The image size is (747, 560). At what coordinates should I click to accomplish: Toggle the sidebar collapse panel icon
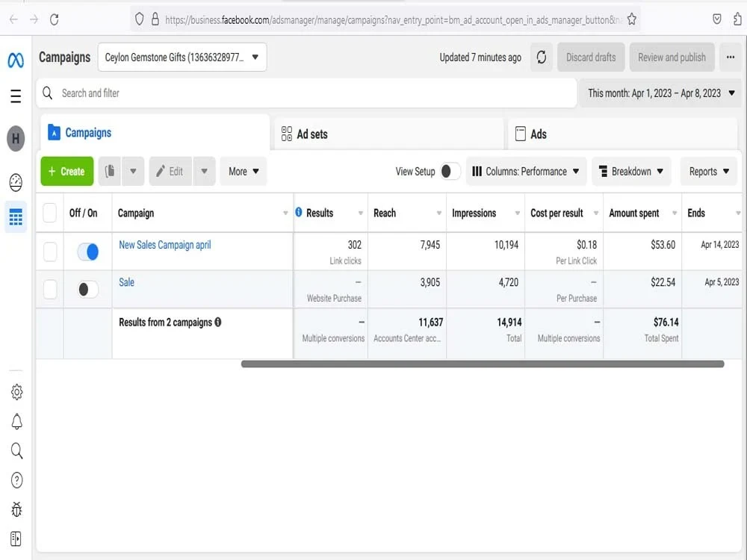click(16, 538)
